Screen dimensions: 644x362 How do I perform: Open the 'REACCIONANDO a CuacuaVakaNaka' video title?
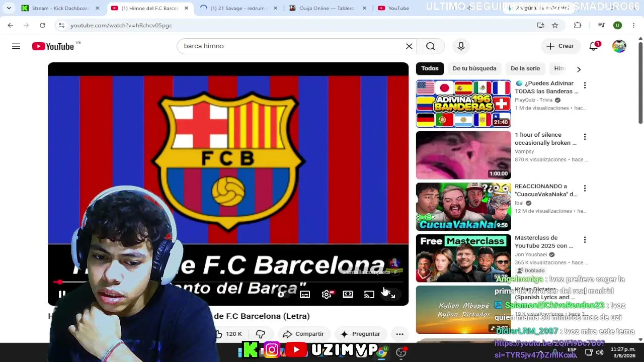coord(546,190)
